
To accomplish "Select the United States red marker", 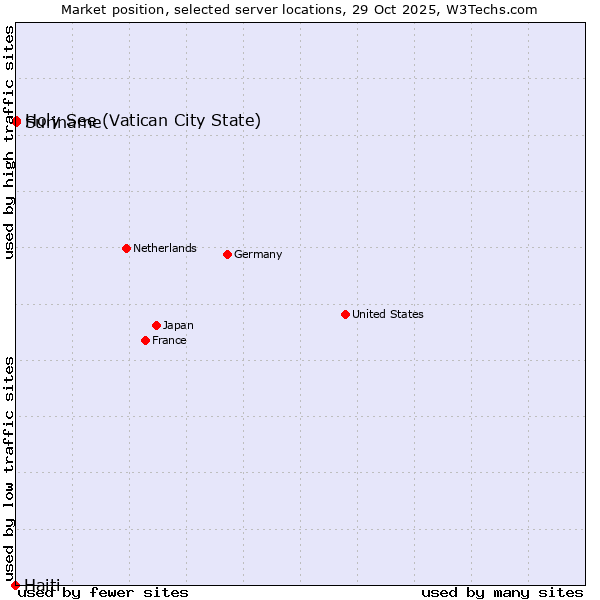I will click(x=345, y=314).
